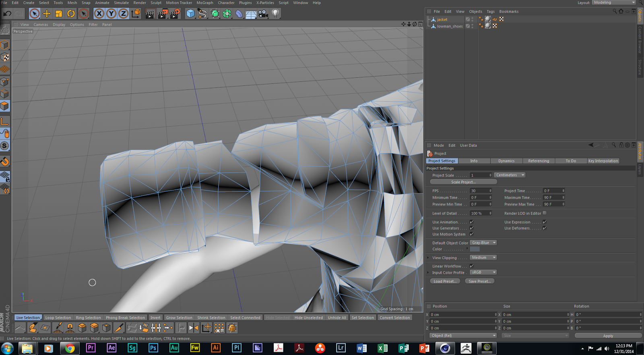Select the Knife tool in bottom toolbar

[119, 328]
